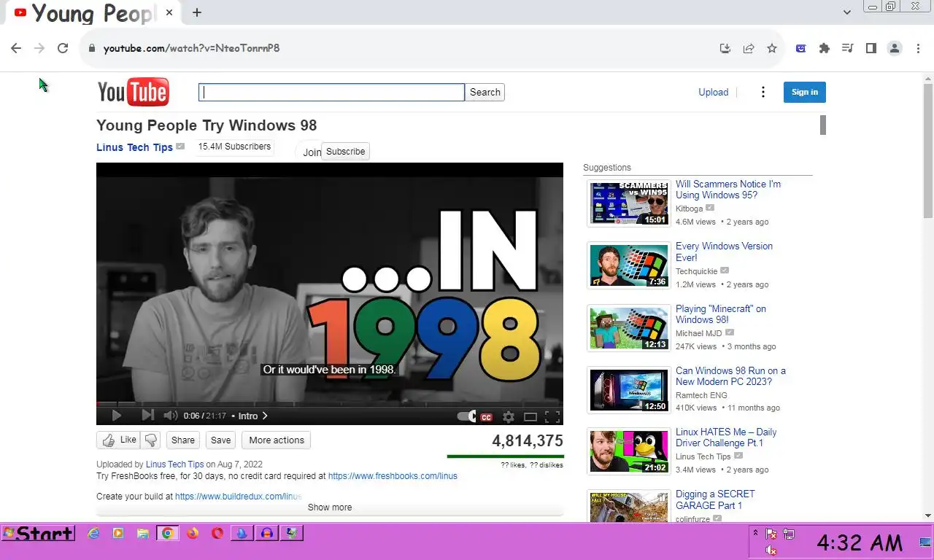This screenshot has height=560, width=934.
Task: Expand description with Show more
Action: 330,507
